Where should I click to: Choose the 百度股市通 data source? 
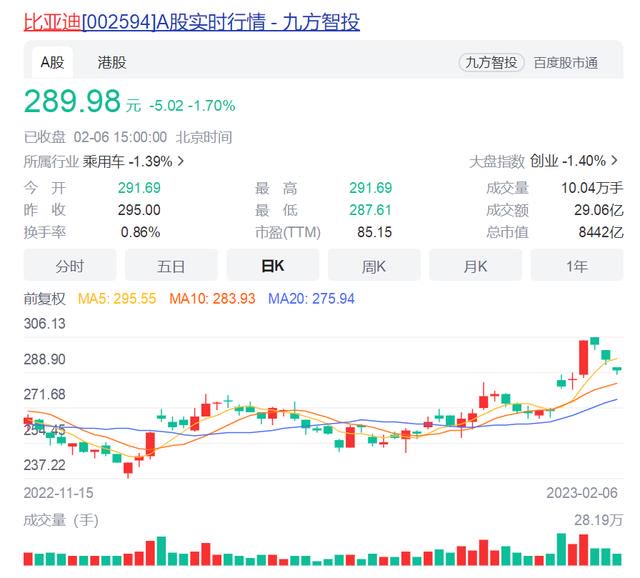565,63
